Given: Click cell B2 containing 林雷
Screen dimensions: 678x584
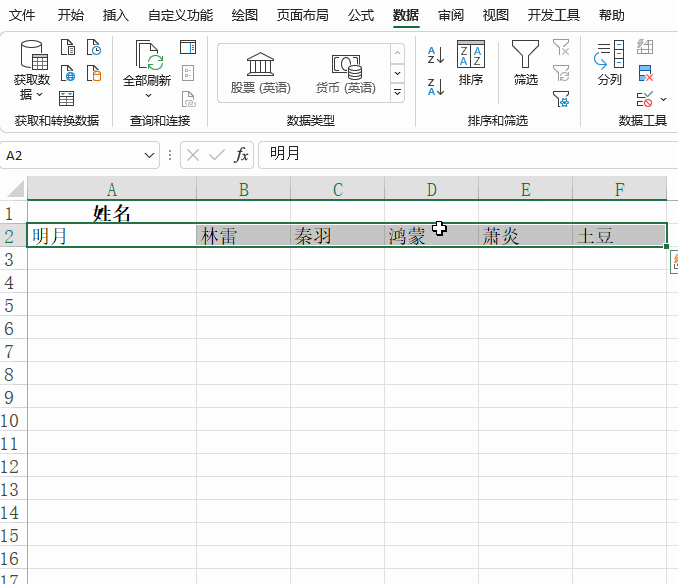Looking at the screenshot, I should coord(243,236).
